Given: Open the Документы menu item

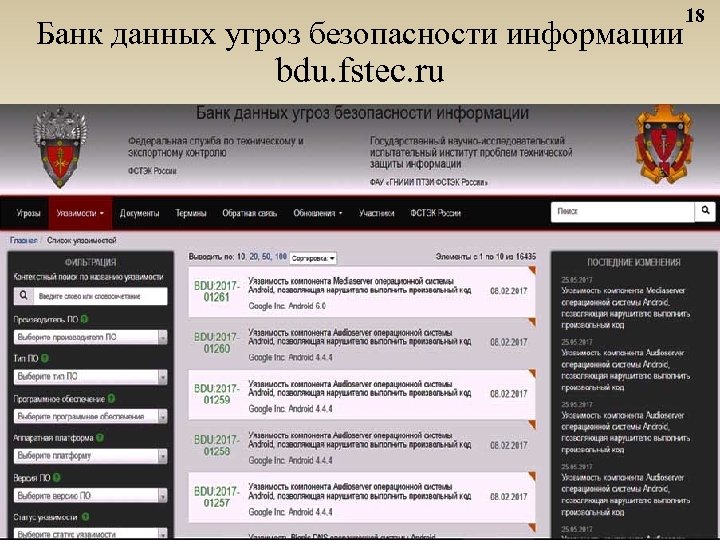Looking at the screenshot, I should [140, 213].
